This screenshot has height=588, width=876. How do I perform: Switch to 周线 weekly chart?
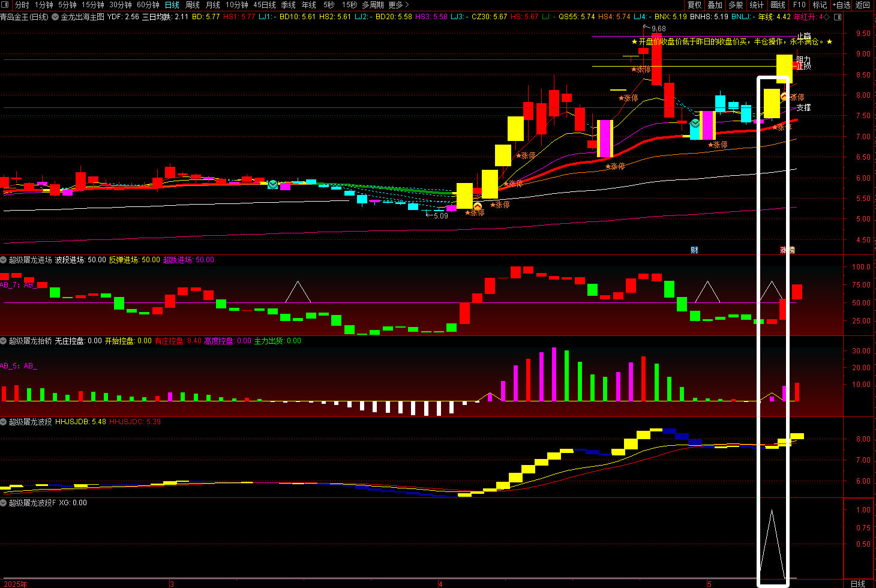193,5
